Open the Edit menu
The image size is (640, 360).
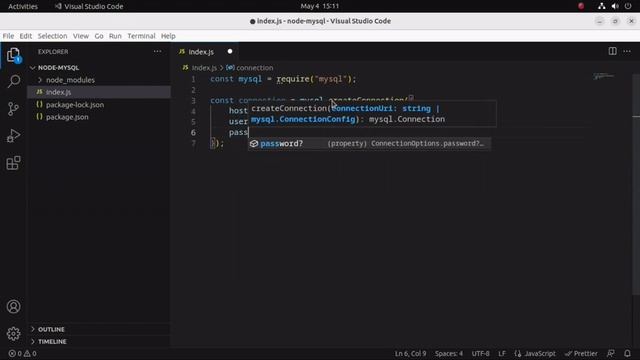(26, 36)
